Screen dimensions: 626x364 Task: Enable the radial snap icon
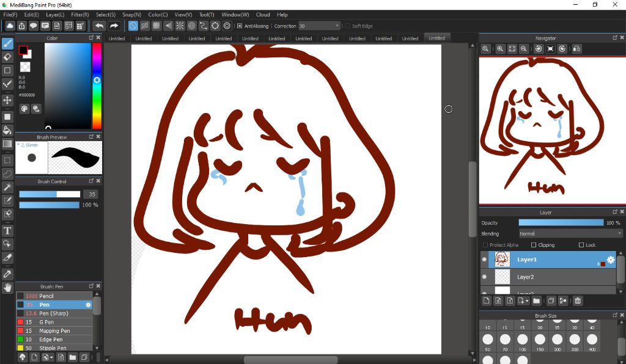[x=180, y=26]
